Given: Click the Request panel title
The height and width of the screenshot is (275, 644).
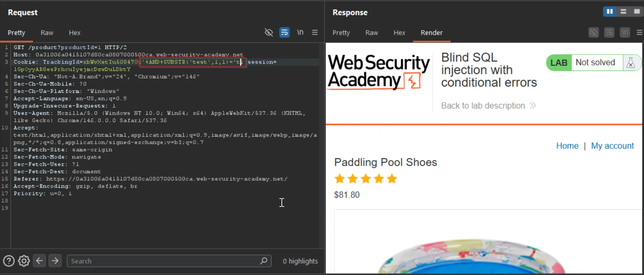Looking at the screenshot, I should 23,13.
